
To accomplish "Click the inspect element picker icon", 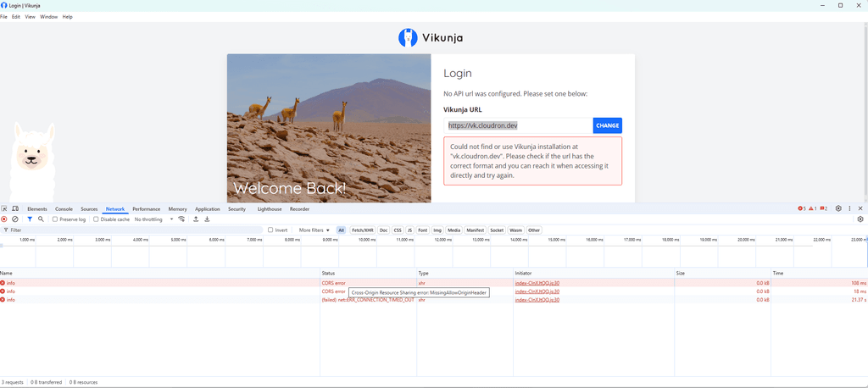I will pyautogui.click(x=4, y=208).
